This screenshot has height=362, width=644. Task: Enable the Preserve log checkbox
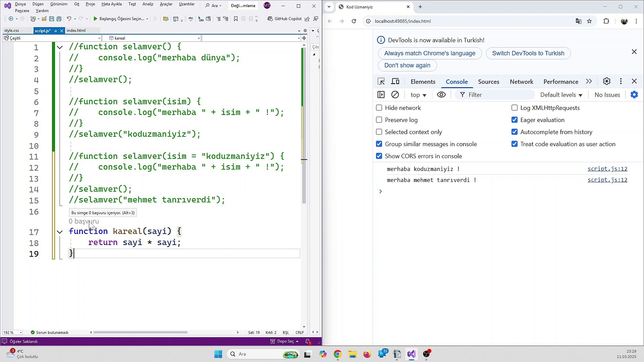(x=379, y=120)
